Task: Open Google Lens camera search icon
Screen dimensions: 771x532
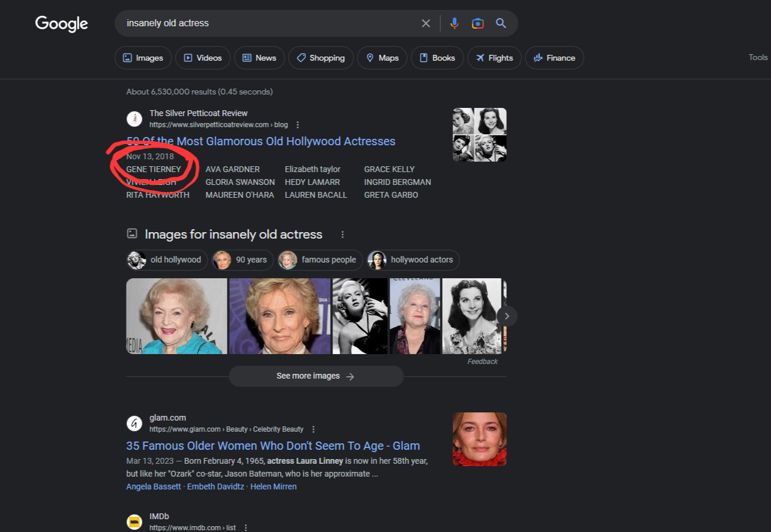Action: pos(478,23)
